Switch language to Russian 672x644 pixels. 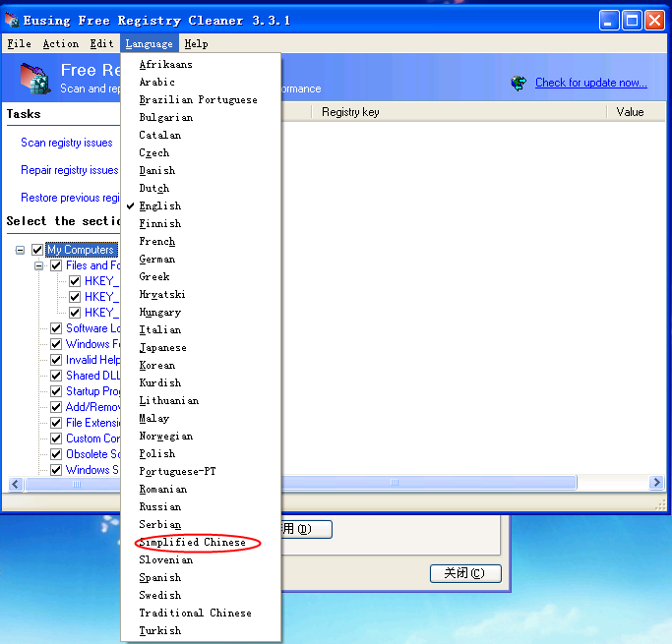pos(201,507)
